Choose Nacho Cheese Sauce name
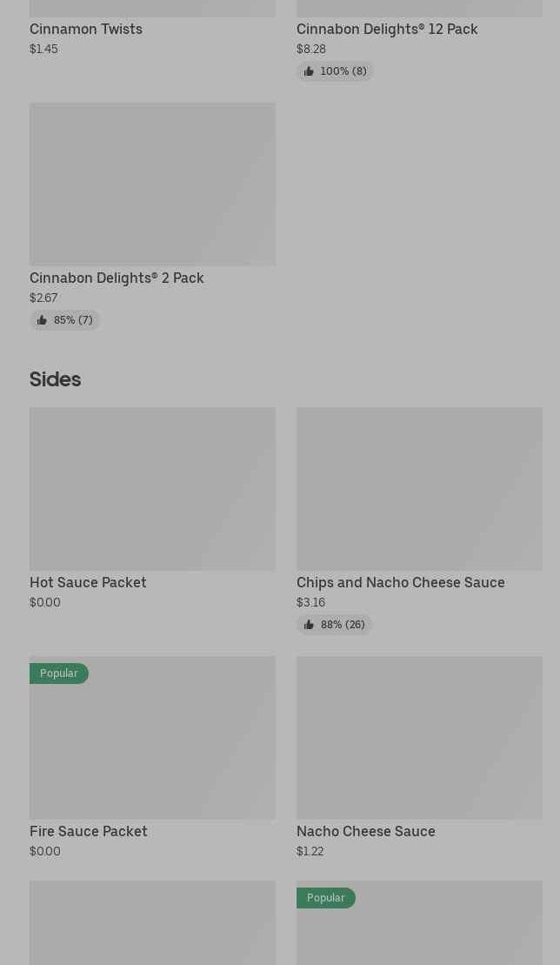The width and height of the screenshot is (560, 965). tap(365, 831)
